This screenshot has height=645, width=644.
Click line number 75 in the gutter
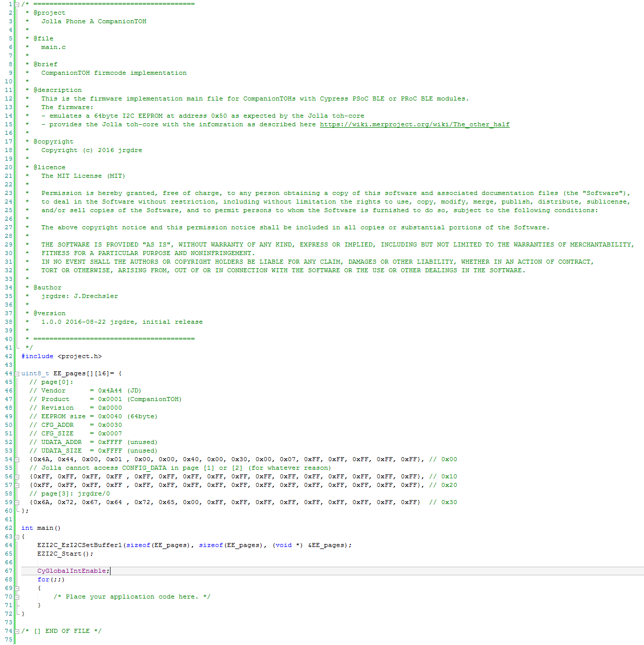[x=9, y=639]
